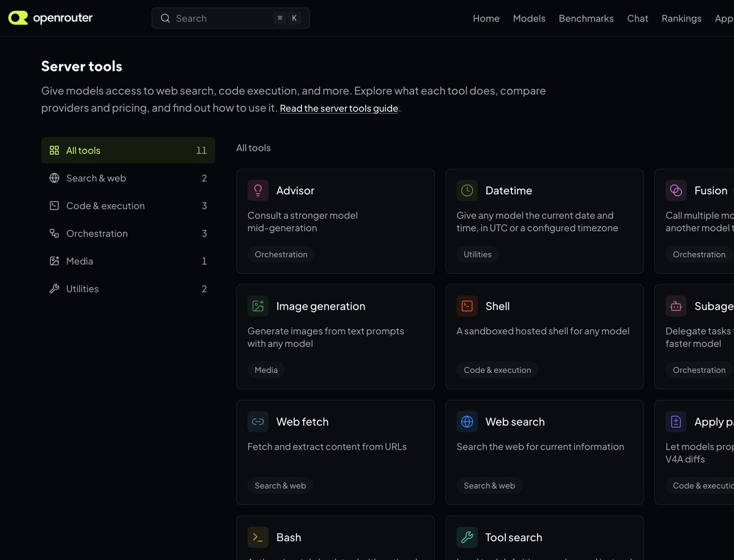
Task: Click the 11 count beside All tools
Action: (x=201, y=150)
